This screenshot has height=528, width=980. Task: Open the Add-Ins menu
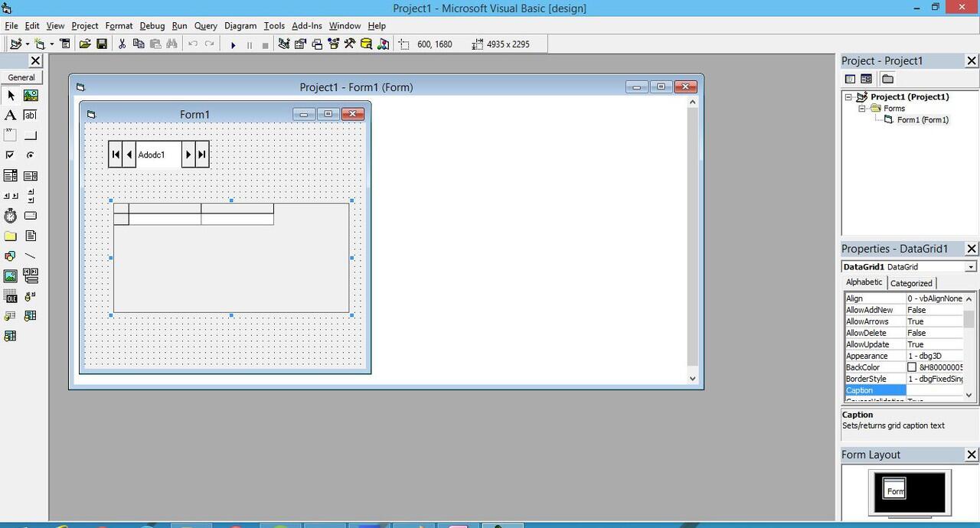(307, 26)
